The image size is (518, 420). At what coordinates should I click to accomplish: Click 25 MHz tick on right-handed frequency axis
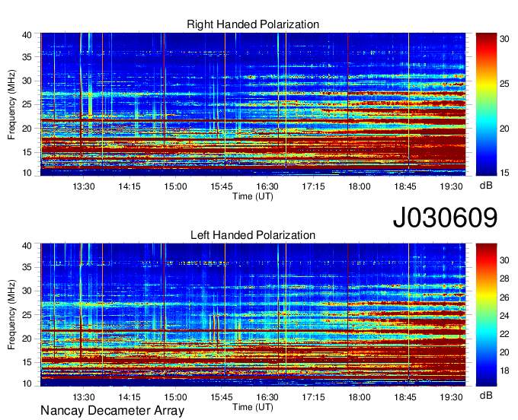pyautogui.click(x=27, y=104)
